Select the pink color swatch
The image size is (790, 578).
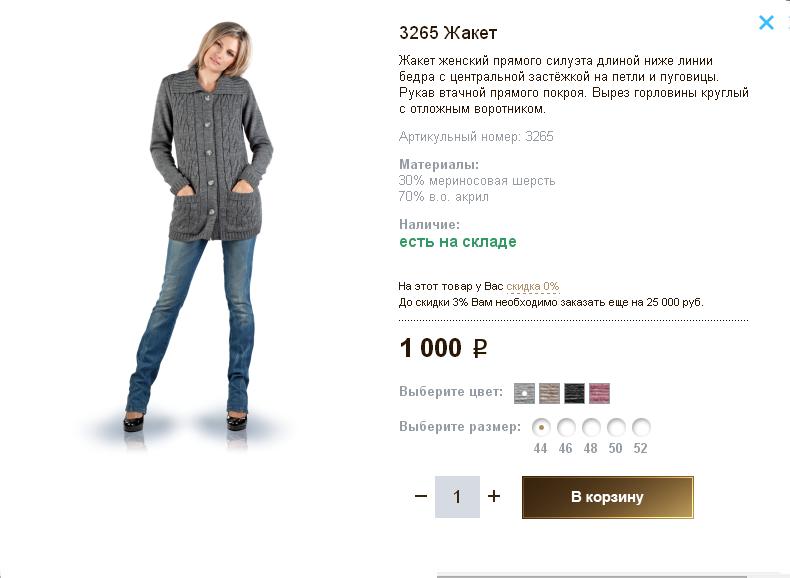599,393
